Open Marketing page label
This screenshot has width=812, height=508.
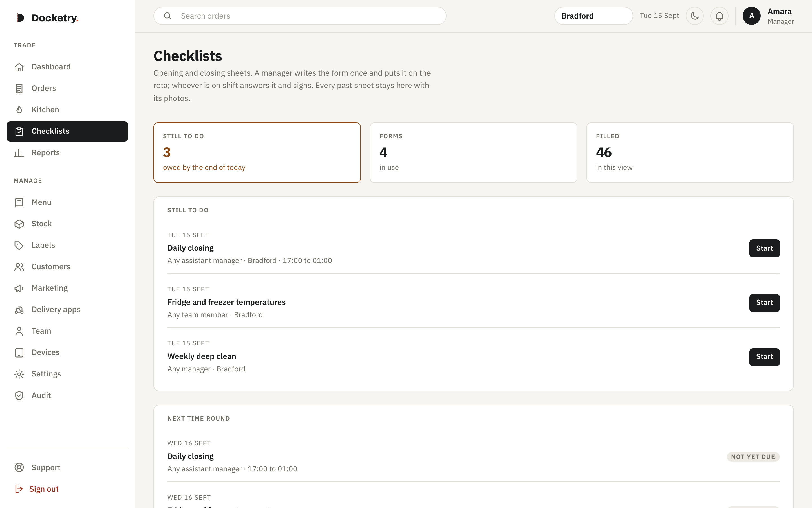[50, 288]
